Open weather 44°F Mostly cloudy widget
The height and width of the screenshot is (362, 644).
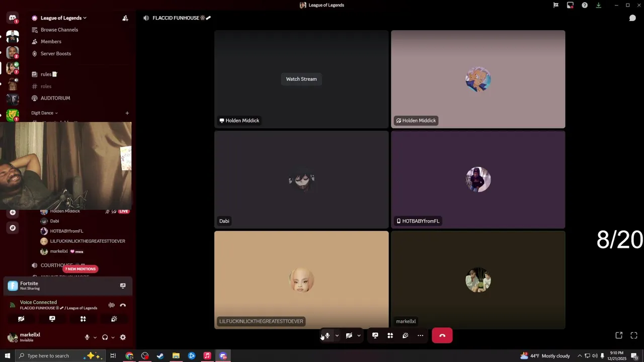coord(545,356)
